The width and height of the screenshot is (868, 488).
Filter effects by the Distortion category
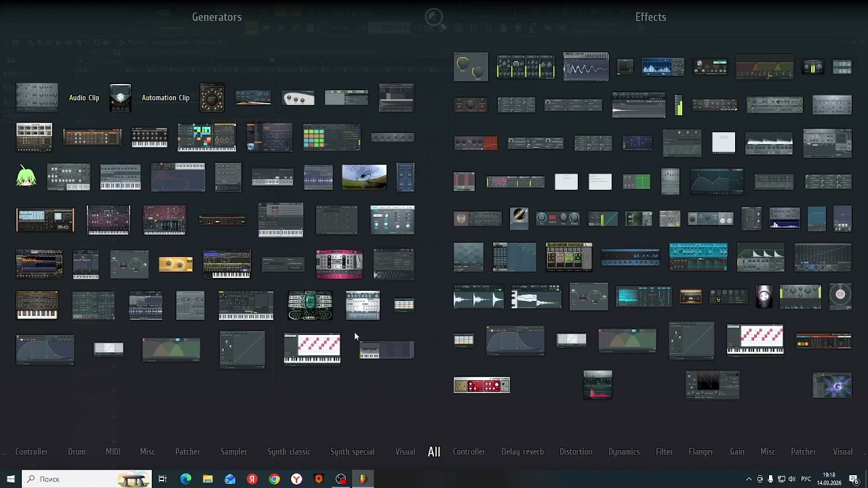point(576,451)
